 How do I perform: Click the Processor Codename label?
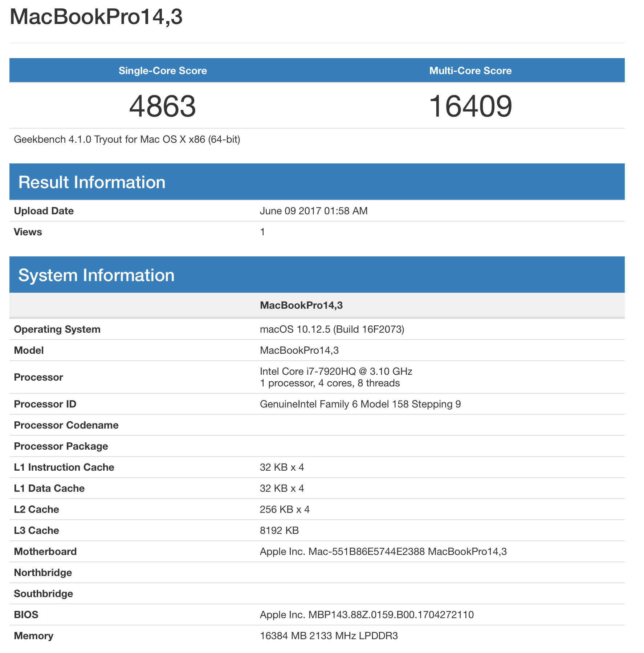(x=66, y=425)
